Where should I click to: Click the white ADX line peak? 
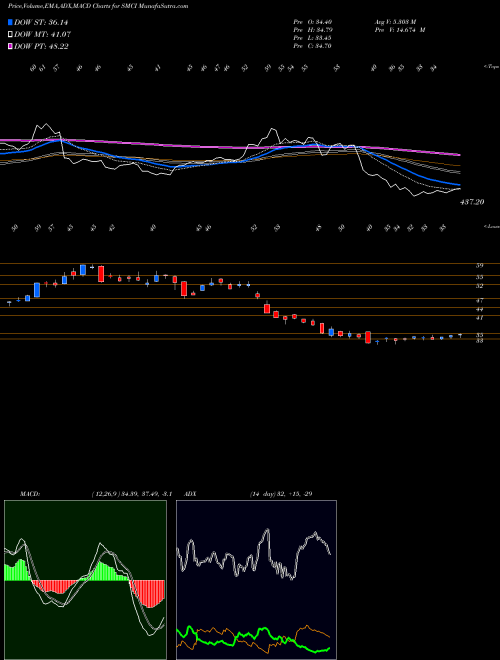[266, 531]
